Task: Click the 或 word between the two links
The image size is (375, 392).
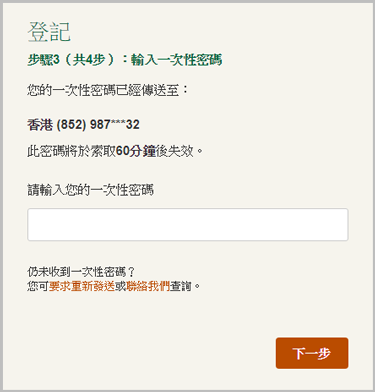Action: click(x=120, y=286)
